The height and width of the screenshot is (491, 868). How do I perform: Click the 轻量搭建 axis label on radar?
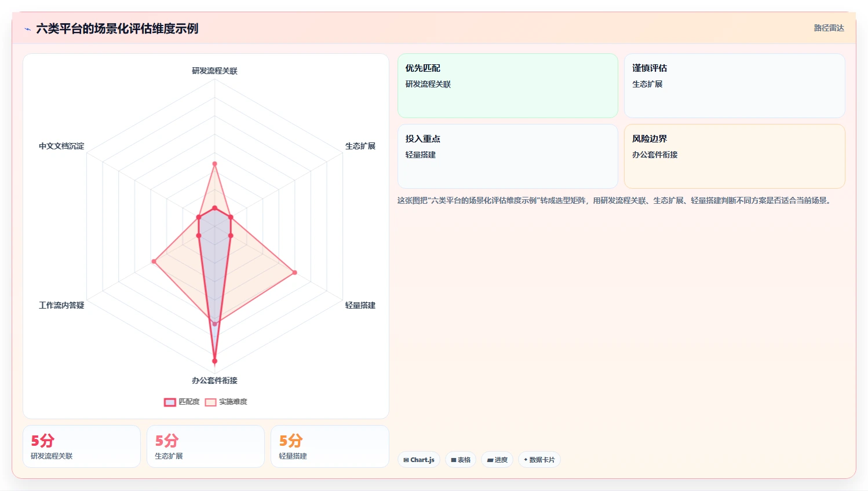tap(360, 305)
